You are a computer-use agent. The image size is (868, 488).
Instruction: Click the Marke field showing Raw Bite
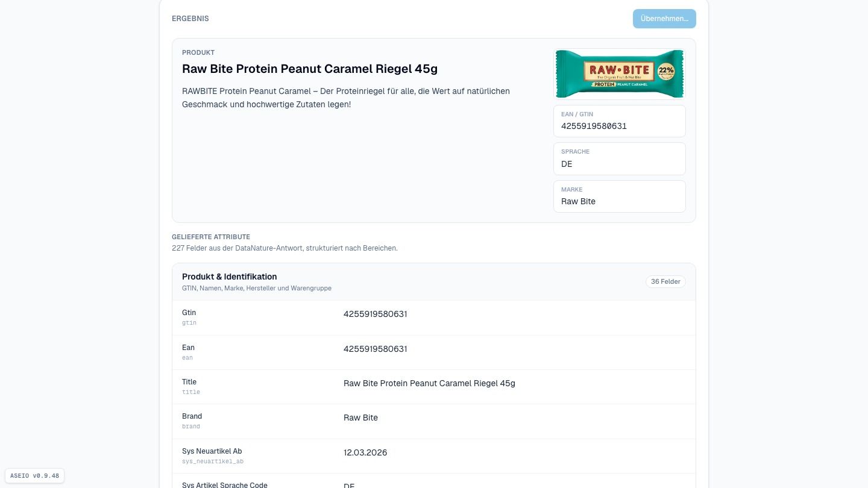tap(620, 196)
